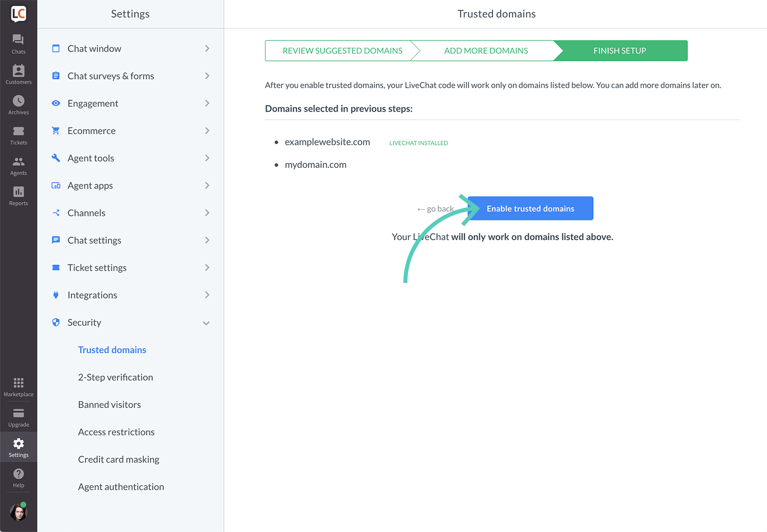Image resolution: width=767 pixels, height=532 pixels.
Task: Open Archives from the sidebar
Action: point(18,105)
